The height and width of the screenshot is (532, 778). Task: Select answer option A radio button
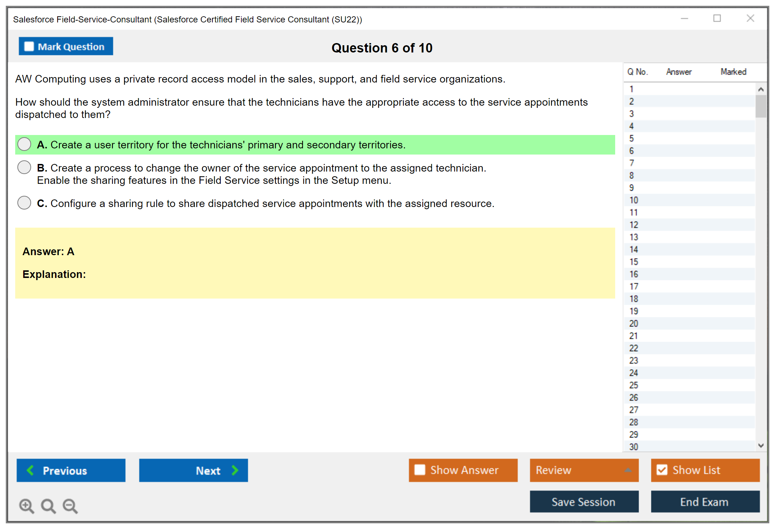point(24,144)
